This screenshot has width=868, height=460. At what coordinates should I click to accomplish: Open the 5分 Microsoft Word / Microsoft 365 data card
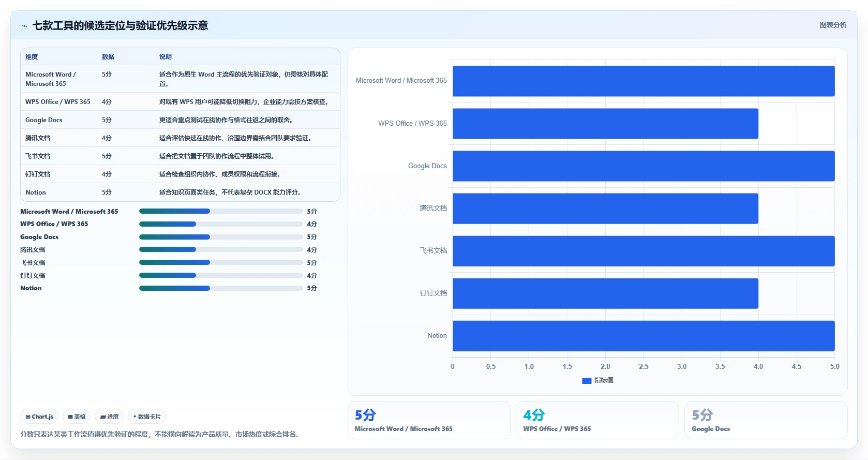pyautogui.click(x=429, y=420)
